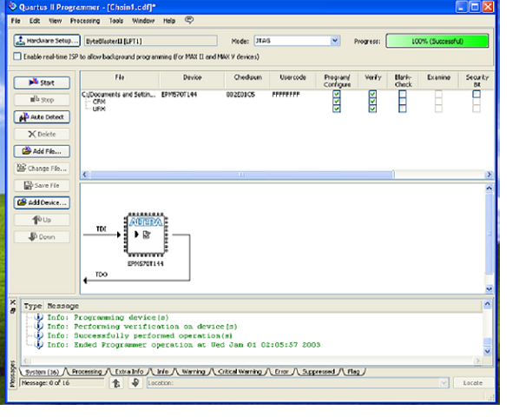Image resolution: width=532 pixels, height=417 pixels.
Task: Switch to the Info messages tab
Action: (162, 372)
